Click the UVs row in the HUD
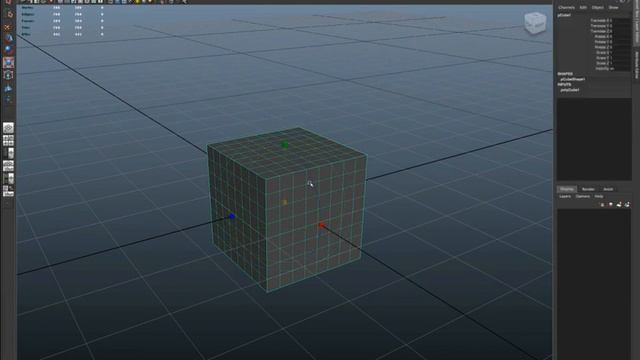This screenshot has width=640, height=360. point(62,34)
